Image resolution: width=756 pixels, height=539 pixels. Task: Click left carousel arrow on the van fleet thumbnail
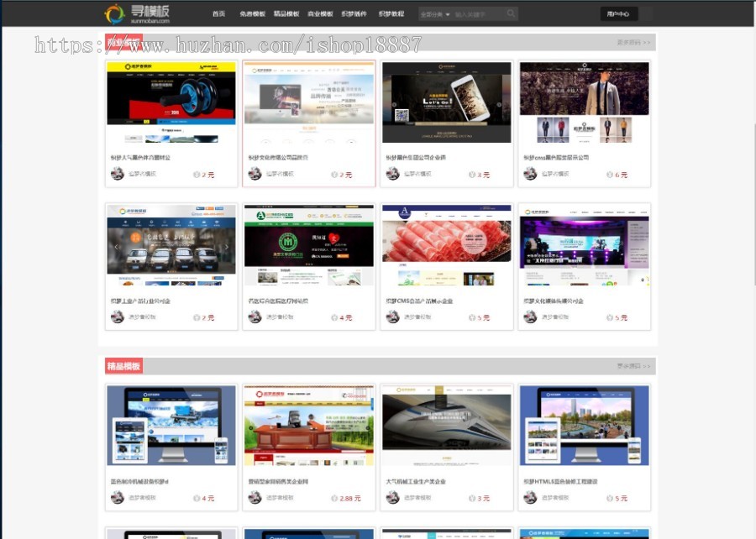coord(116,247)
